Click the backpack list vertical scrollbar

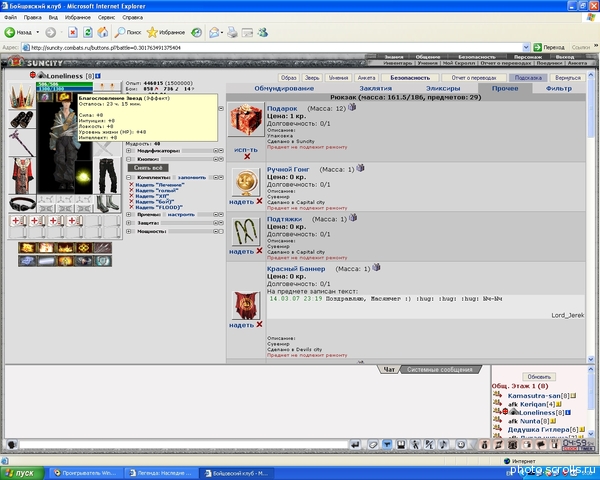pyautogui.click(x=590, y=215)
